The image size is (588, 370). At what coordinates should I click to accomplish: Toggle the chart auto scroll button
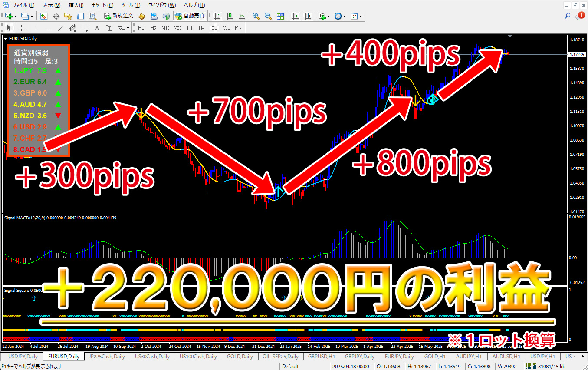click(296, 16)
